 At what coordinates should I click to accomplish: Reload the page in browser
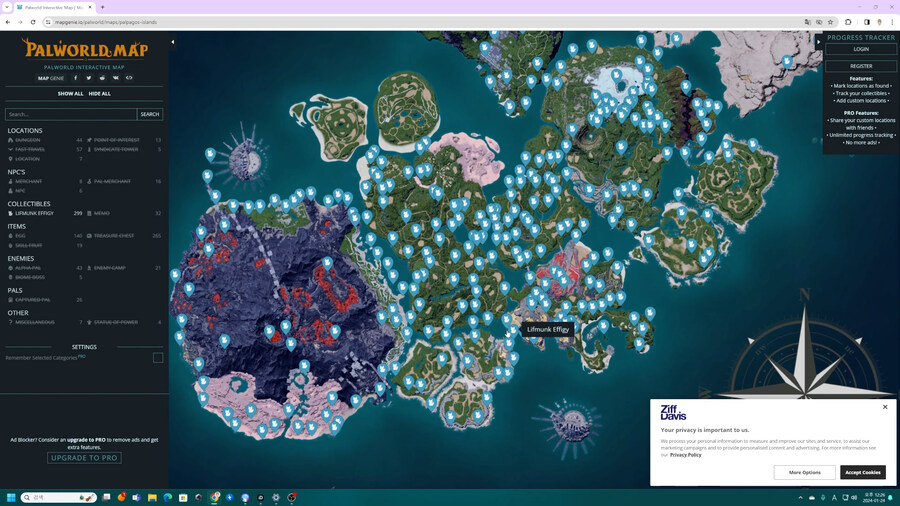(x=33, y=22)
